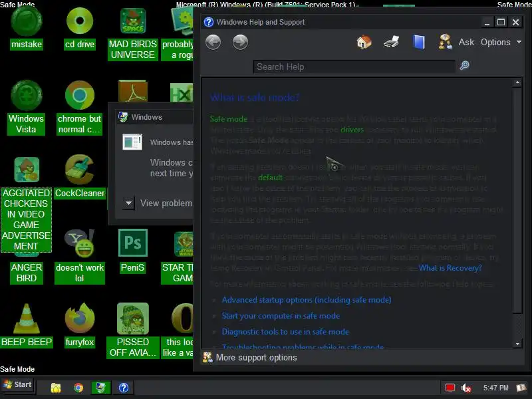
Task: Select the mistake desktop icon
Action: pyautogui.click(x=27, y=29)
